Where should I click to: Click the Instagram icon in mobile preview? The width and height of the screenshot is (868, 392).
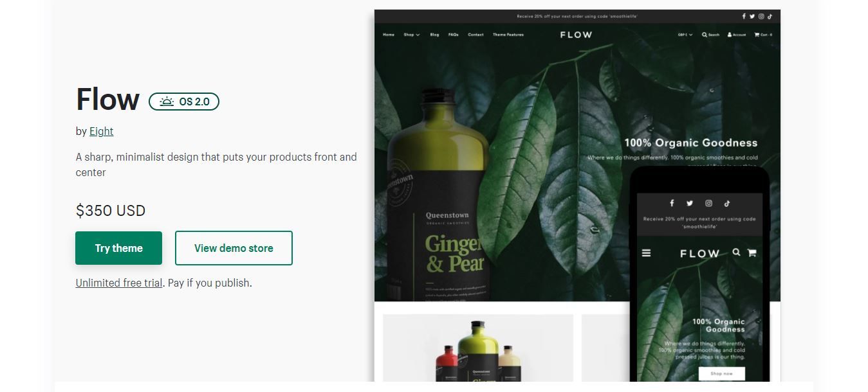click(x=708, y=203)
